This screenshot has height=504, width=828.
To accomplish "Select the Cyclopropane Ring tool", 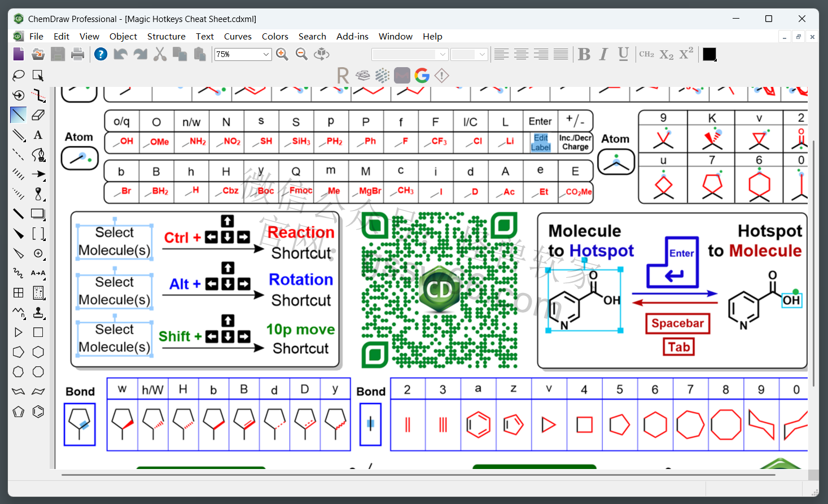I will (19, 332).
